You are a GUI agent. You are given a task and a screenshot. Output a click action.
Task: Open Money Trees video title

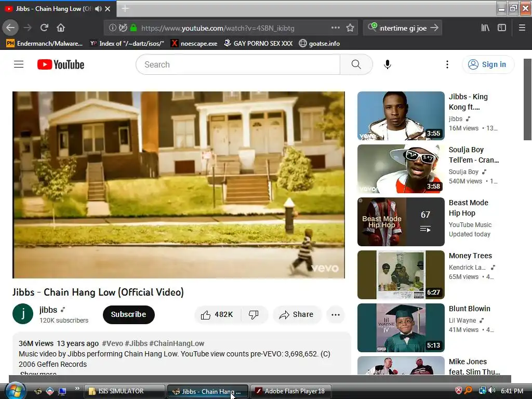coord(470,256)
